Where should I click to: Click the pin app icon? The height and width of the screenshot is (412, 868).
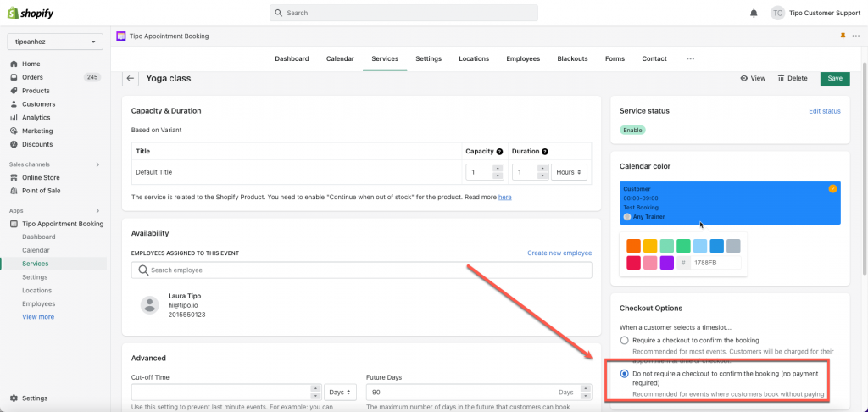843,36
